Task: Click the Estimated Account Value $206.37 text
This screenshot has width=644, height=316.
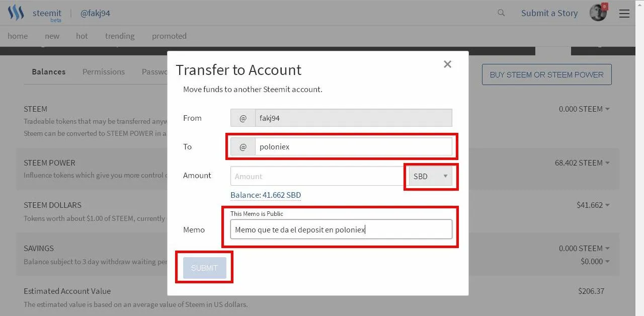Action: (591, 291)
